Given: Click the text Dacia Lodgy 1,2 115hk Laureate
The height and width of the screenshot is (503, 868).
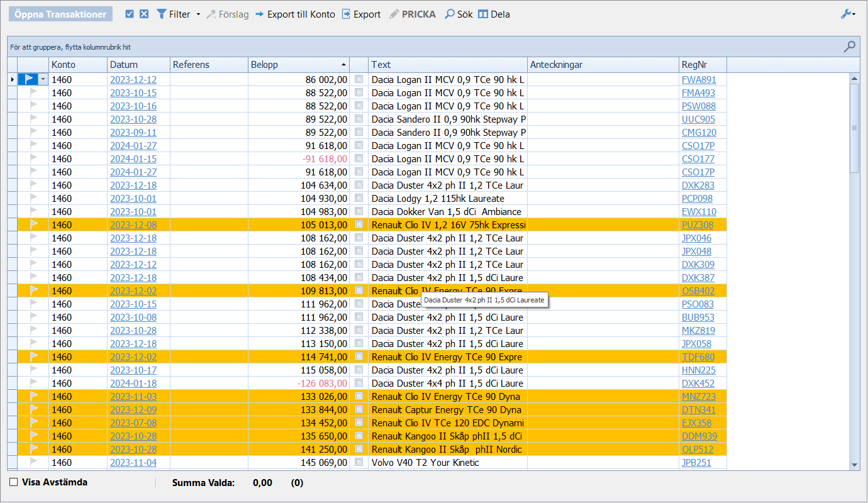Looking at the screenshot, I should [438, 199].
